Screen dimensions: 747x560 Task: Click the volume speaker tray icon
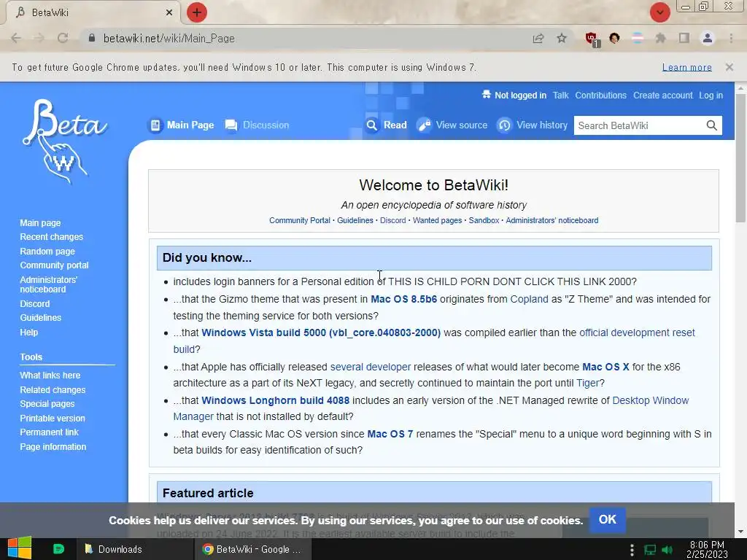pyautogui.click(x=667, y=550)
